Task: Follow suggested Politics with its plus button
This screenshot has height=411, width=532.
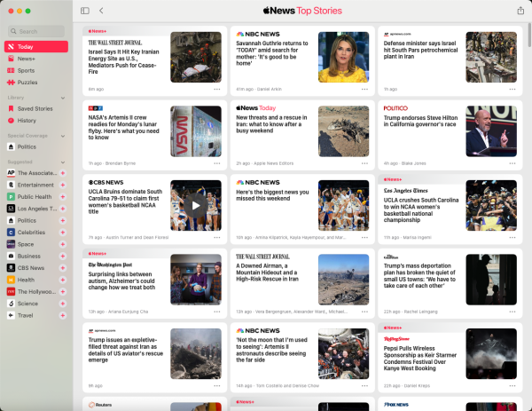Action: pos(63,220)
